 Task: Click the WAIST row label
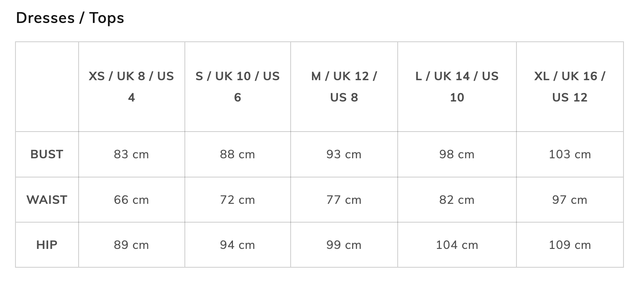(47, 200)
